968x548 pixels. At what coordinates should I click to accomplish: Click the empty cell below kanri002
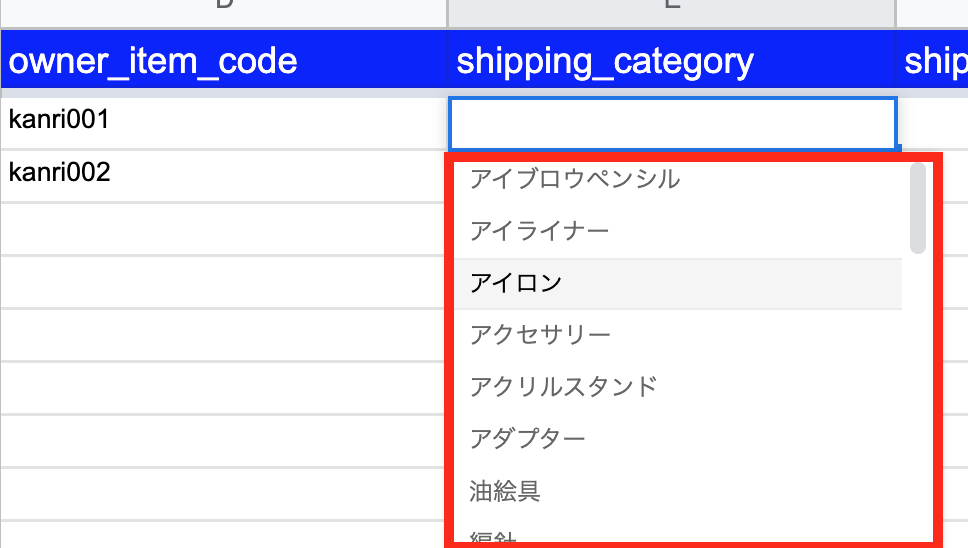(x=223, y=227)
